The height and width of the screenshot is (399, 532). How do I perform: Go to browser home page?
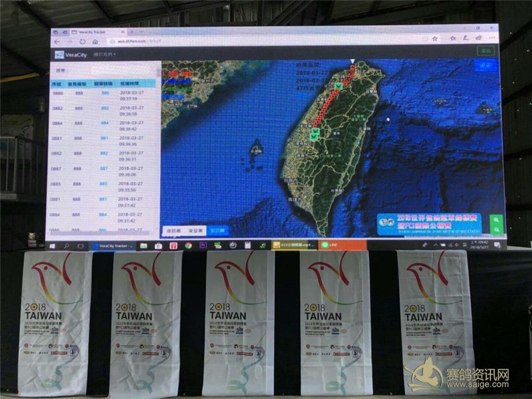(x=95, y=41)
